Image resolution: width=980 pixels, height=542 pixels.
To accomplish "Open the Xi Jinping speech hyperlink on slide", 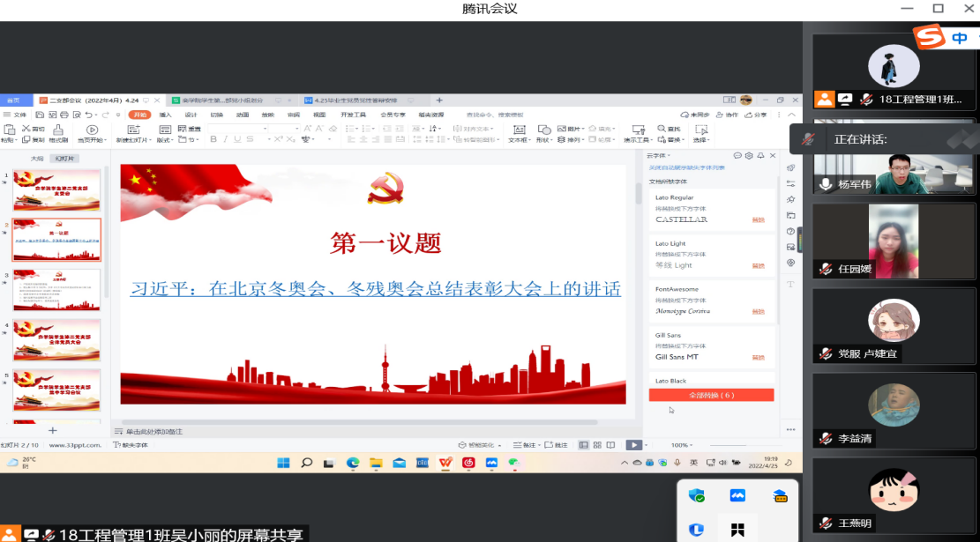I will pos(376,289).
